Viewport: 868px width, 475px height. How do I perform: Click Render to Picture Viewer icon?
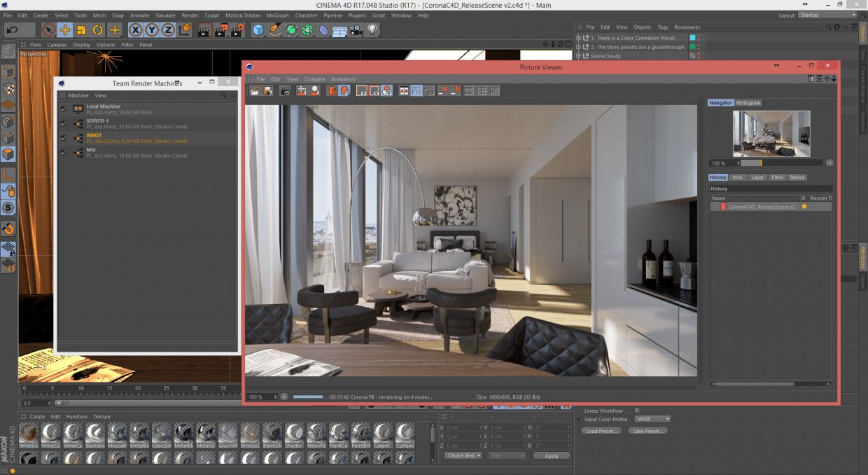click(x=220, y=30)
